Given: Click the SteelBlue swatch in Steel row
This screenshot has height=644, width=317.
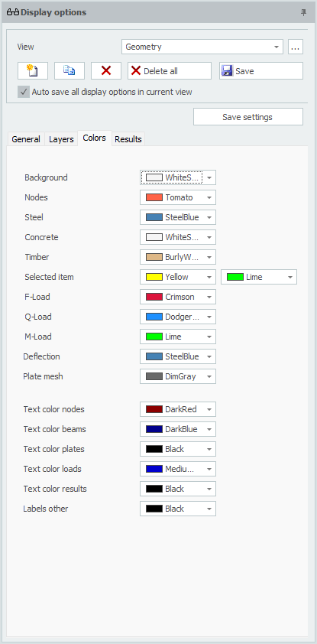Looking at the screenshot, I should tap(154, 217).
